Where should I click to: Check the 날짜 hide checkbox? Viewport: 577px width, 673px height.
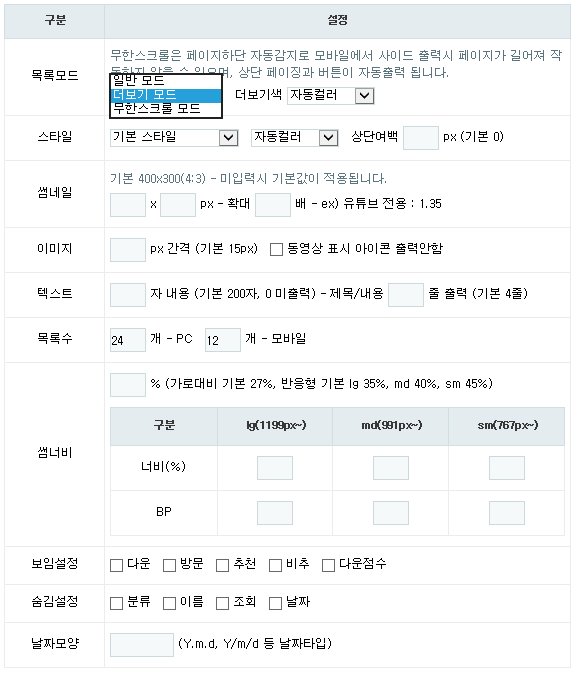[x=275, y=603]
